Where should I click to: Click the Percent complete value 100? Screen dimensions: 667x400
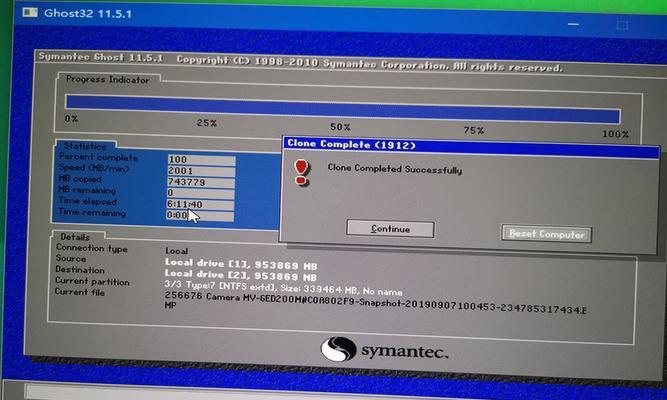click(x=201, y=160)
